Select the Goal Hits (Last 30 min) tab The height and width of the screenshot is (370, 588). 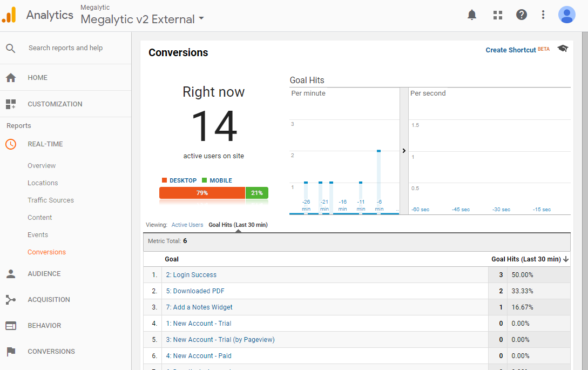(x=238, y=225)
